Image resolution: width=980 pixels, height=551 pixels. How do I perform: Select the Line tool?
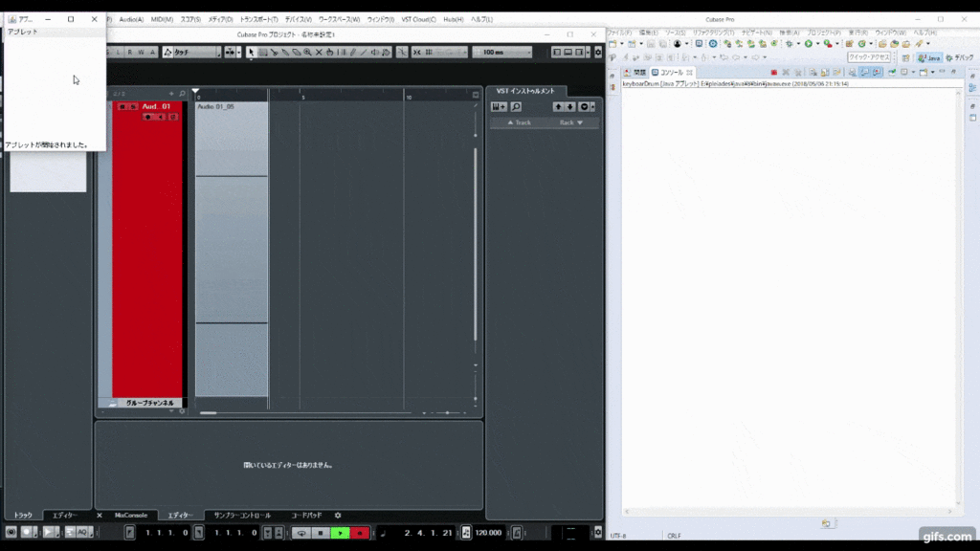click(364, 53)
